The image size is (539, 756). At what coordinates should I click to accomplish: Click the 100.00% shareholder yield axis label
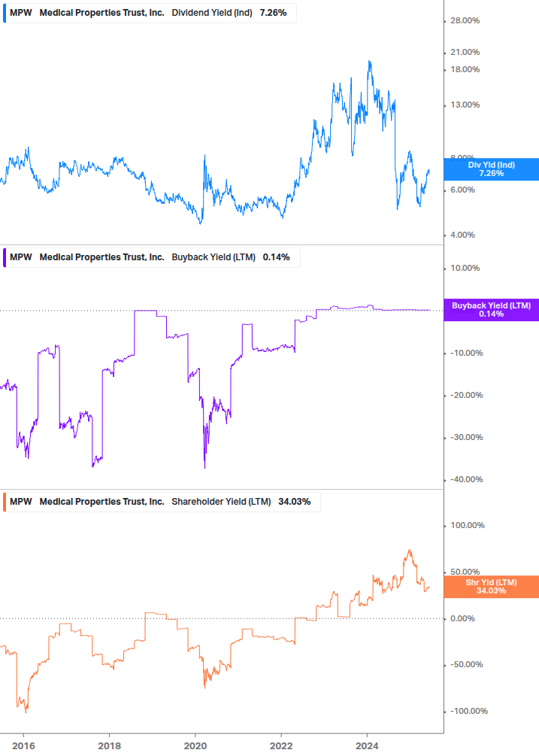468,526
